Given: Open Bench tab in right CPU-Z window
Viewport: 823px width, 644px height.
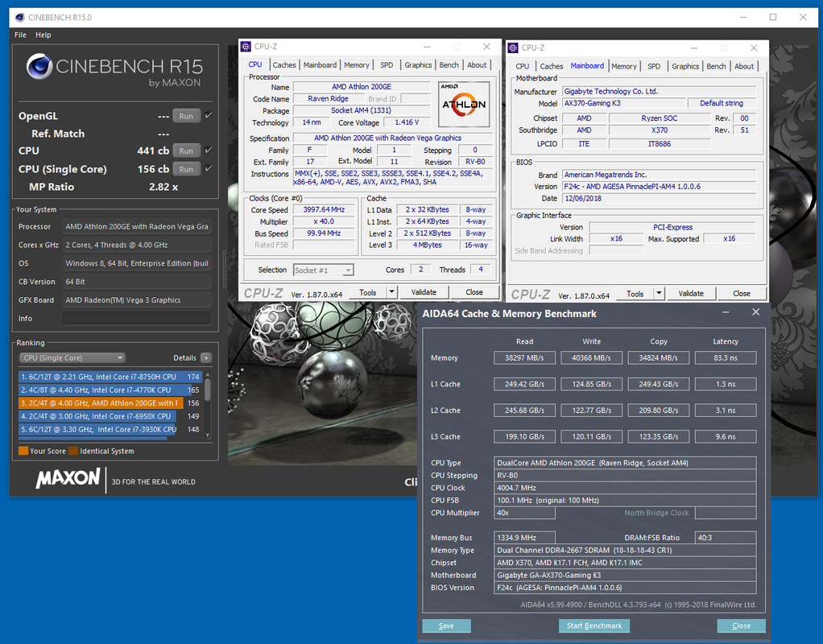Looking at the screenshot, I should tap(716, 66).
